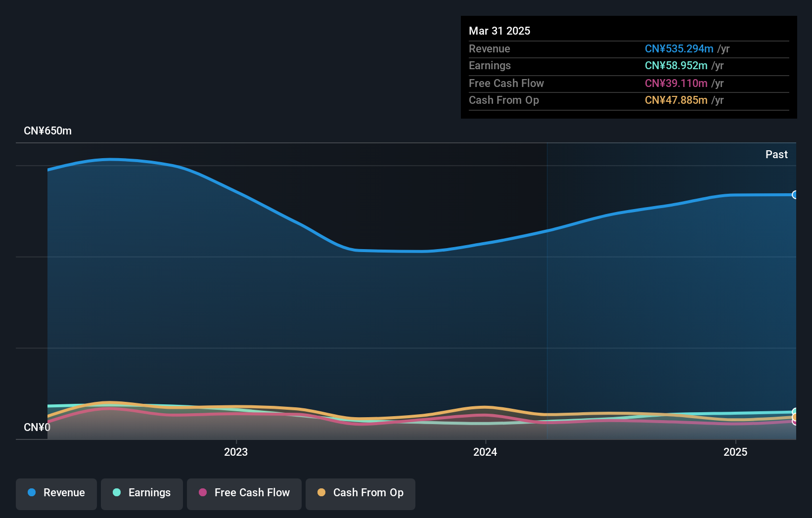Click the Past label on chart

(x=776, y=154)
